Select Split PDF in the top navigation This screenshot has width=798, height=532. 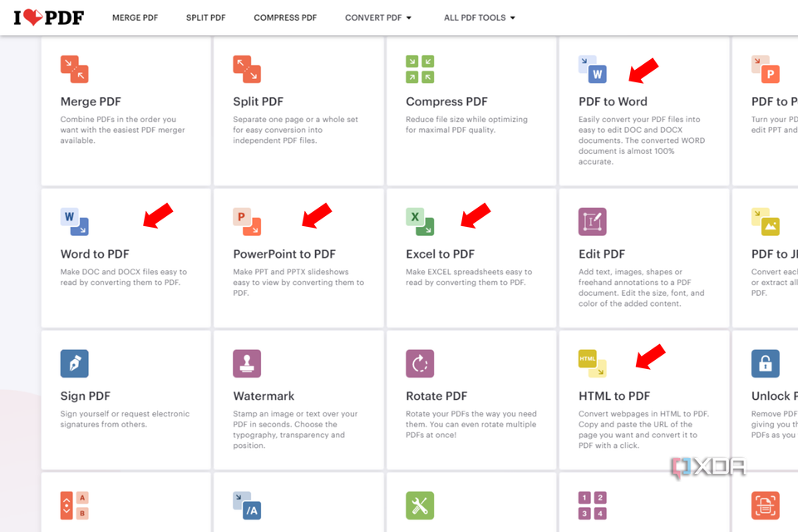click(x=205, y=17)
